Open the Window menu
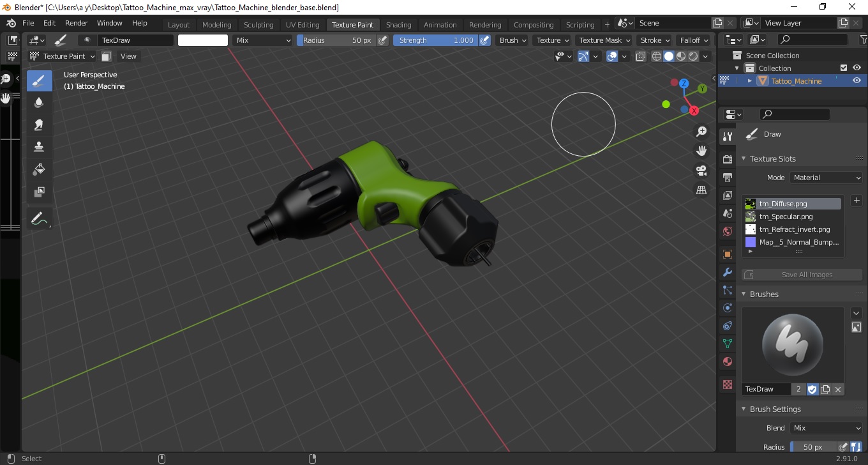The image size is (868, 465). (x=110, y=23)
